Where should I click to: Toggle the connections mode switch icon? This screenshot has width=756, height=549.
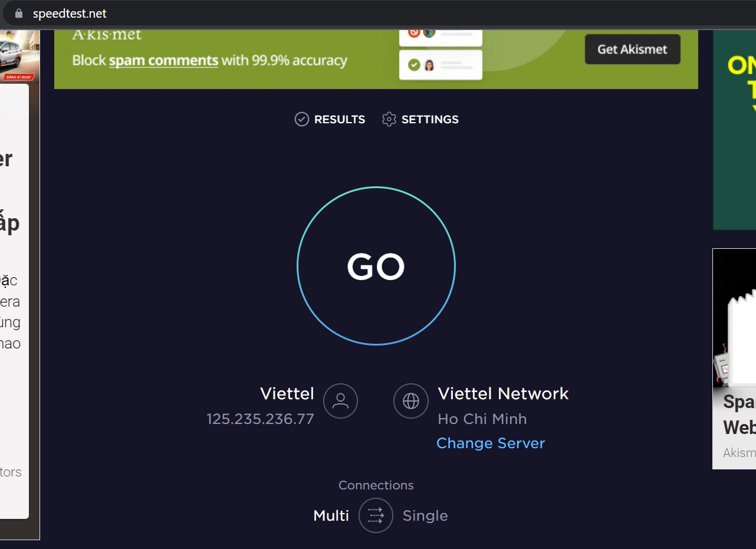point(376,515)
